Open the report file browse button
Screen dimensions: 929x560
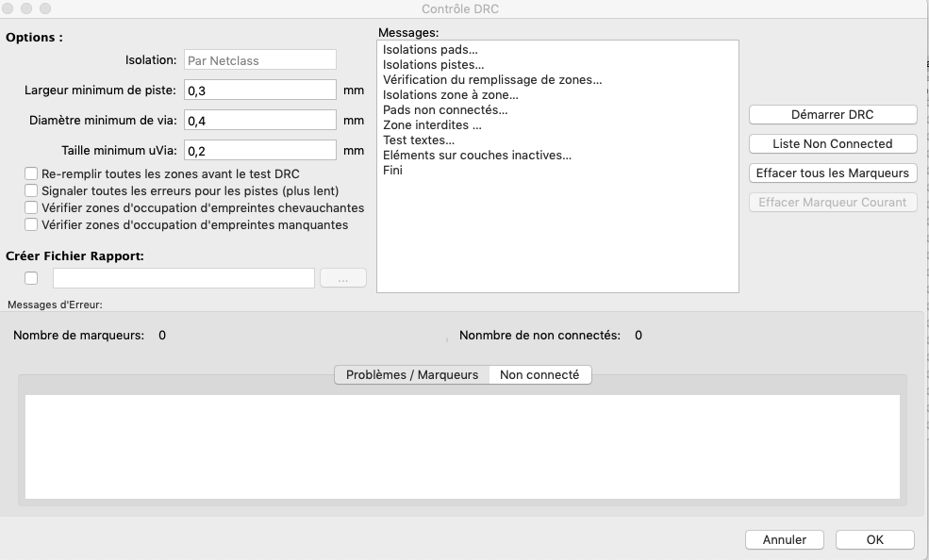coord(342,278)
